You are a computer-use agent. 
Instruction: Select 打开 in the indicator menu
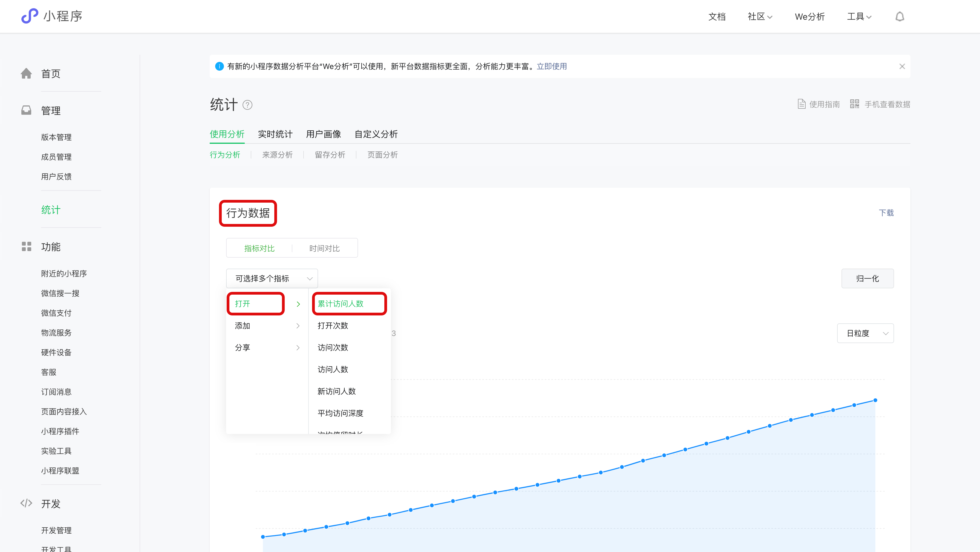click(242, 304)
